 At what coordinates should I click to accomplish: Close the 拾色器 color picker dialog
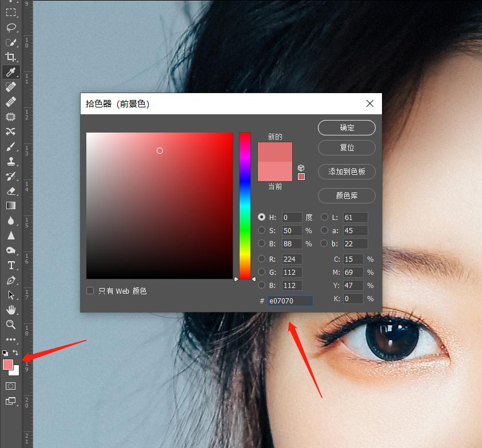pos(370,103)
